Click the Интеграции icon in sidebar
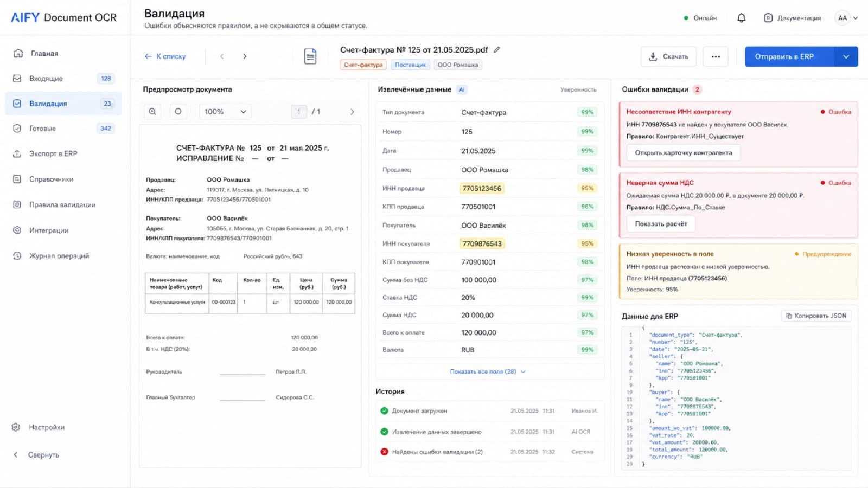 pos(17,230)
